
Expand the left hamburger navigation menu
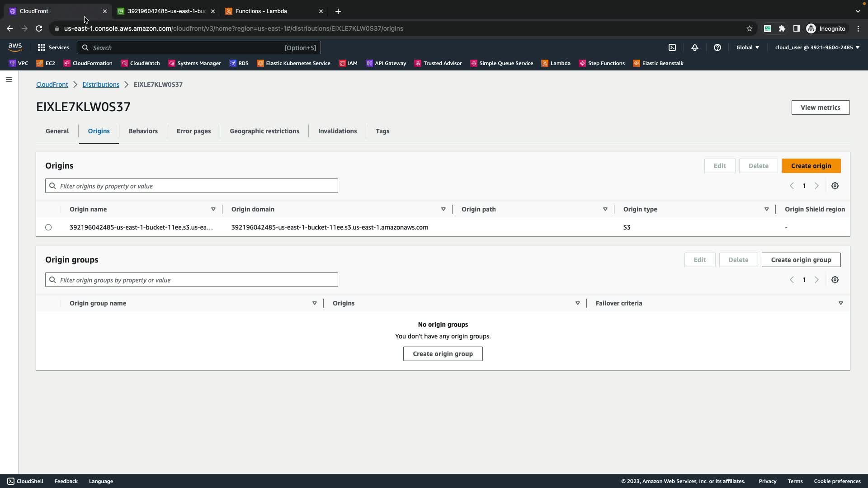point(9,80)
